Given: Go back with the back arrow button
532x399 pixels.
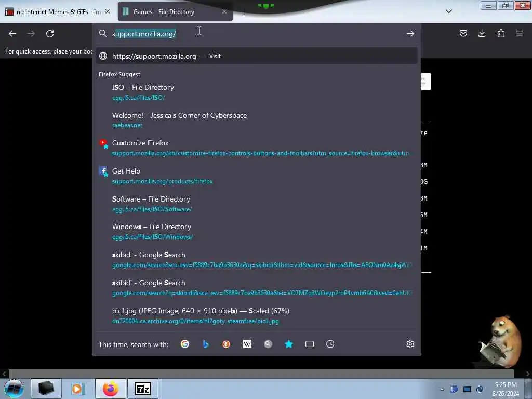Looking at the screenshot, I should pos(12,34).
